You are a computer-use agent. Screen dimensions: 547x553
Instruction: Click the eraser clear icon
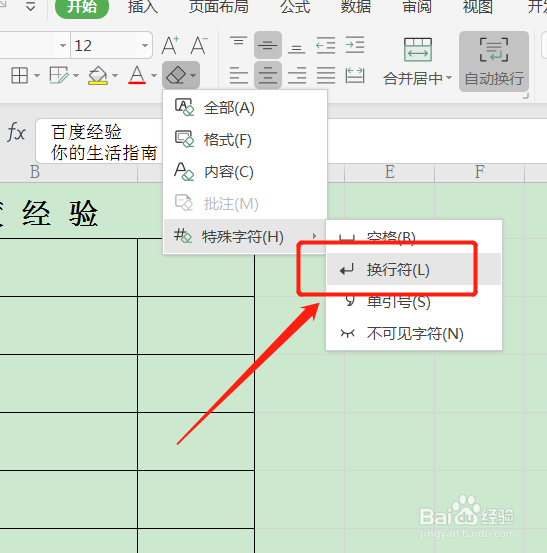(x=176, y=75)
